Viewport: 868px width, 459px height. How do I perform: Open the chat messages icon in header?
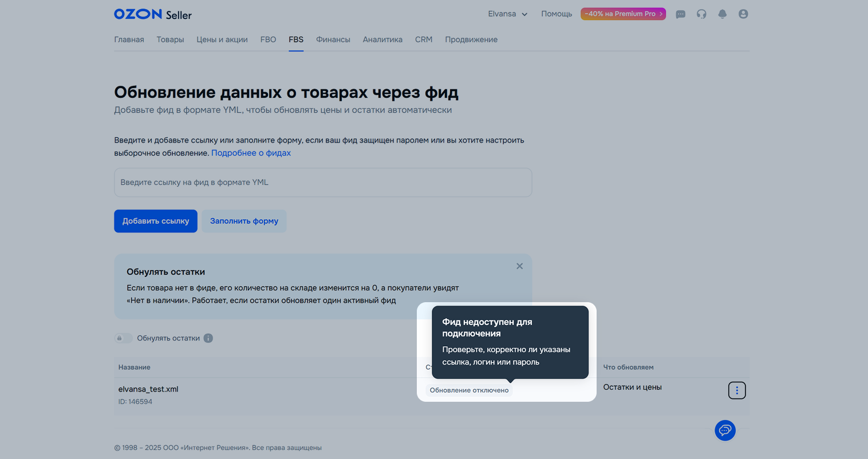tap(680, 14)
